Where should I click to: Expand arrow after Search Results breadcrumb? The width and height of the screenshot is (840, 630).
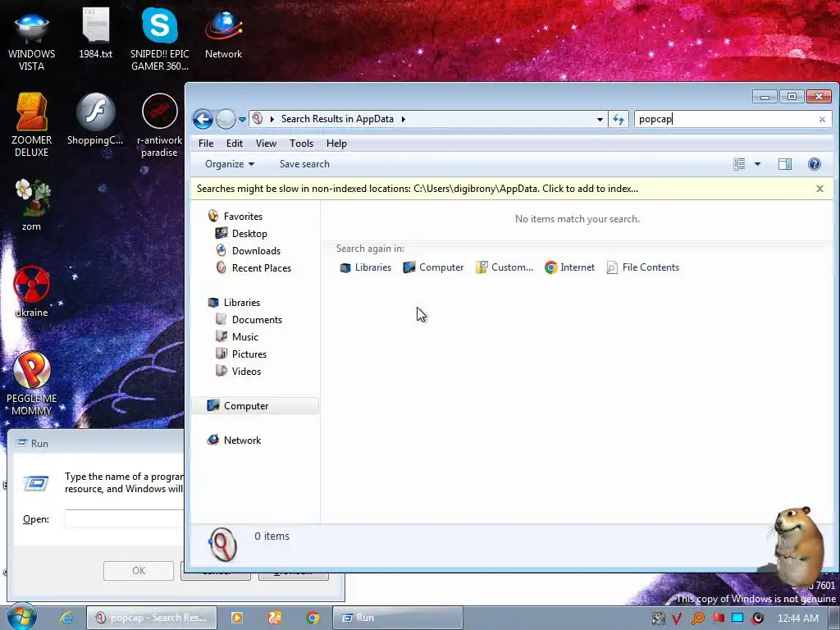pos(404,119)
